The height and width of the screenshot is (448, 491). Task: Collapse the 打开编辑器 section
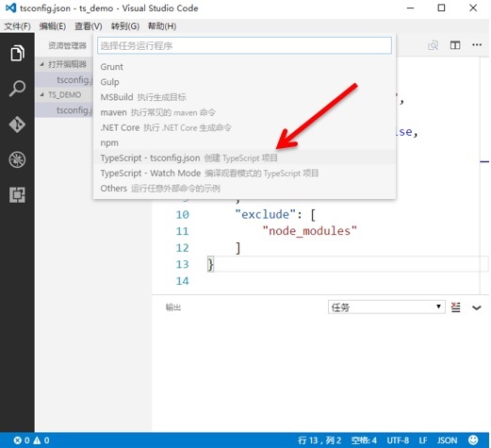tap(64, 64)
